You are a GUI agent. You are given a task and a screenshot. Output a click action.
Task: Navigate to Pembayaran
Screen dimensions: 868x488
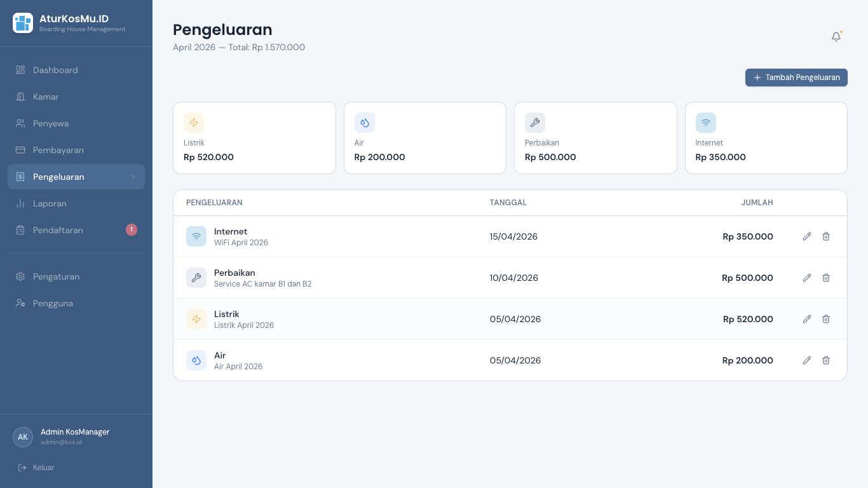click(76, 150)
